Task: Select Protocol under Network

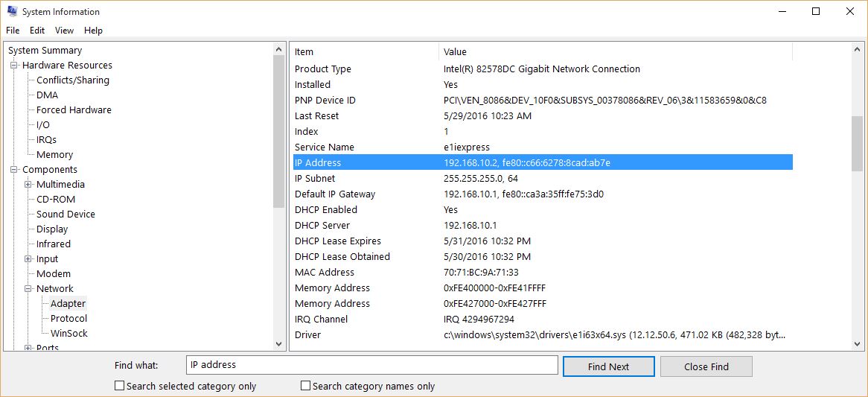Action: coord(68,318)
